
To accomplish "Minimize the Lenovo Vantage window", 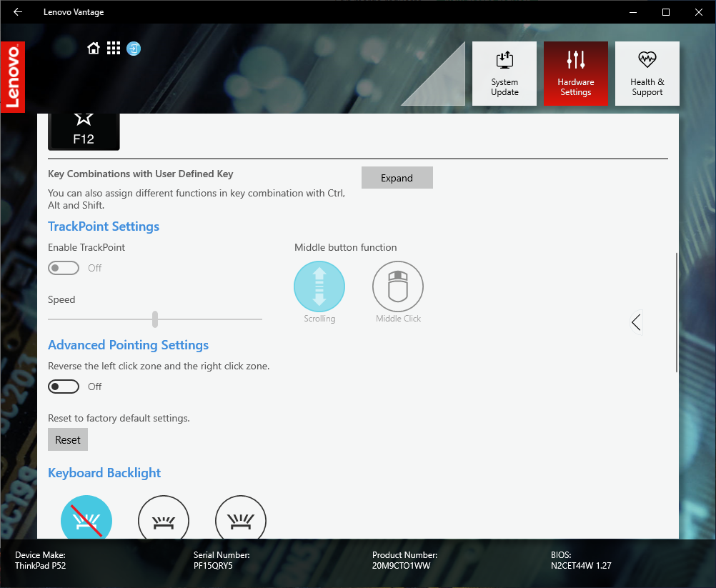I will coord(633,12).
